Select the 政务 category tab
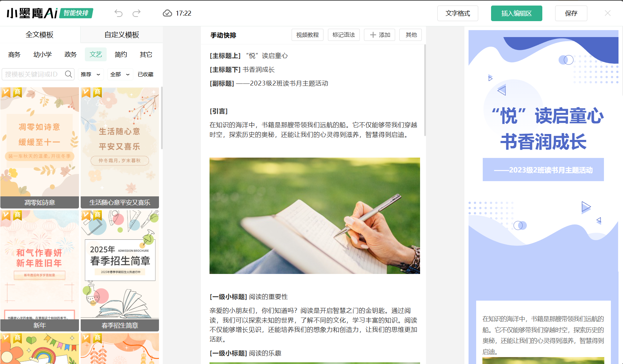Screen dimensions: 623x364 coord(70,54)
